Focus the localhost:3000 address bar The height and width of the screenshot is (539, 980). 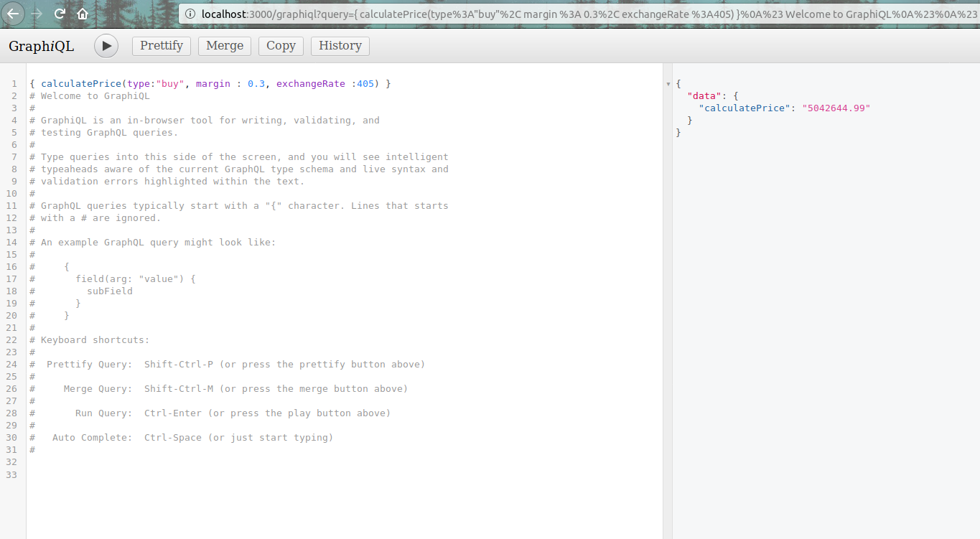coord(579,14)
